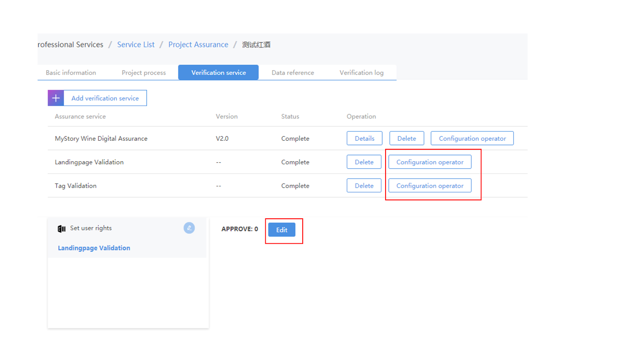This screenshot has height=362, width=644.
Task: Click the Assurance service column header
Action: [x=80, y=116]
